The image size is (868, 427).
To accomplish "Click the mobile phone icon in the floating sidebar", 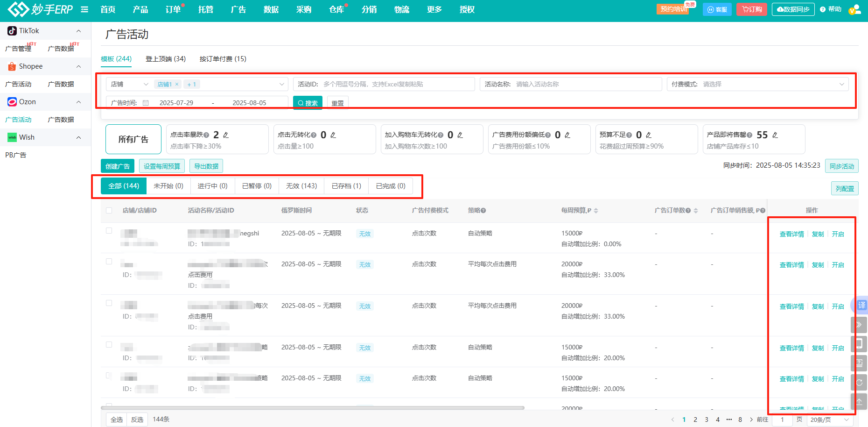I will [x=859, y=344].
